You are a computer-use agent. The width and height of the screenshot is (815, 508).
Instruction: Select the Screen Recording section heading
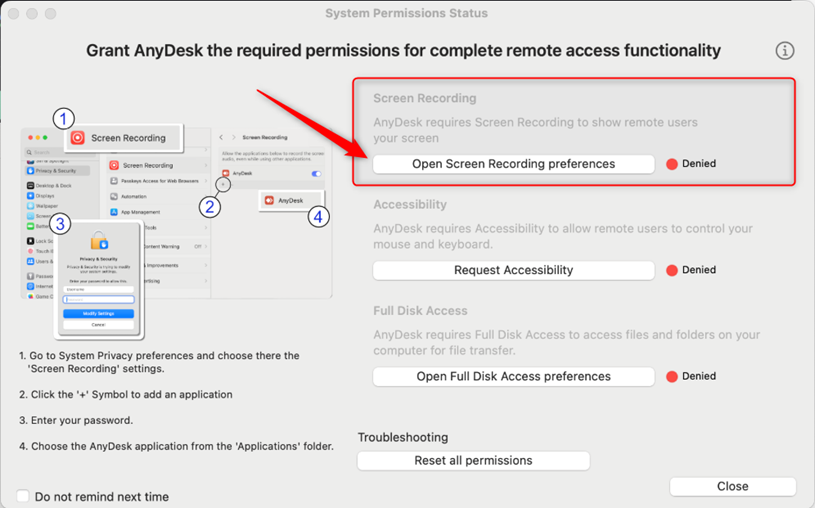425,98
